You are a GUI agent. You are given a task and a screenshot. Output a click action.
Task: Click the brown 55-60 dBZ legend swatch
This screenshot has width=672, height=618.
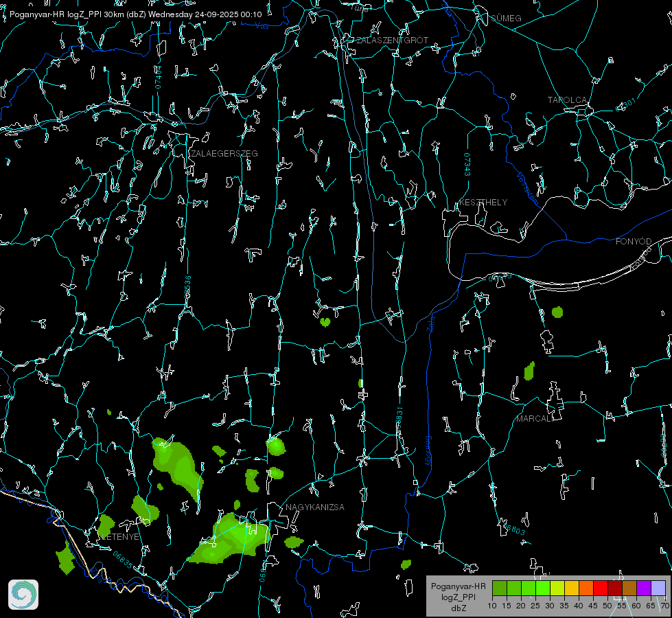click(x=629, y=588)
